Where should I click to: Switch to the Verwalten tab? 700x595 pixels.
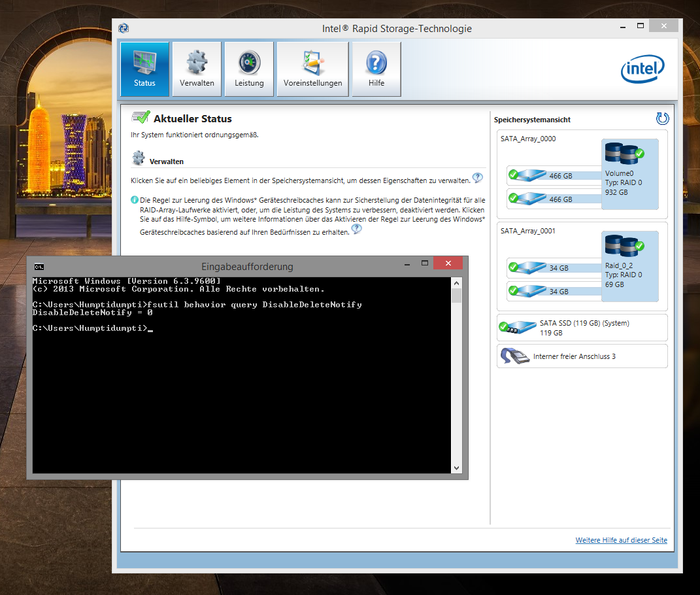pos(197,69)
